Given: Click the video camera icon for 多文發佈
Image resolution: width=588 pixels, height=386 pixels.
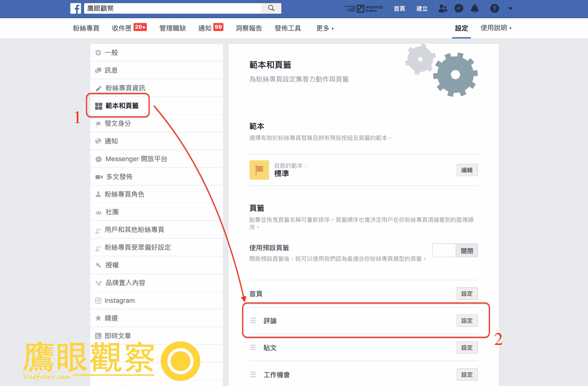Looking at the screenshot, I should (x=99, y=177).
